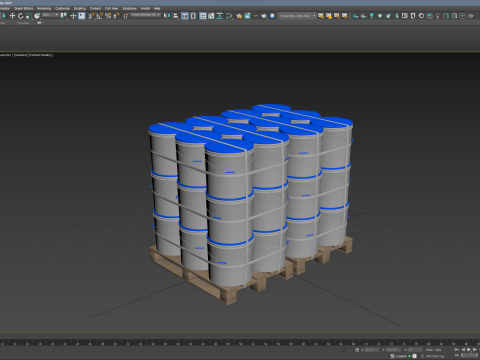Click the Align tool icon

(175, 16)
